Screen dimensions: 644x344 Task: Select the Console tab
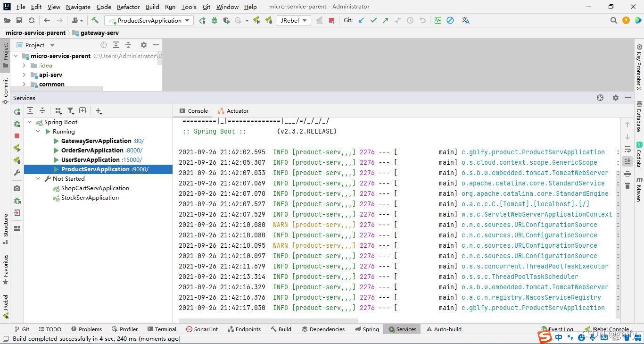194,111
